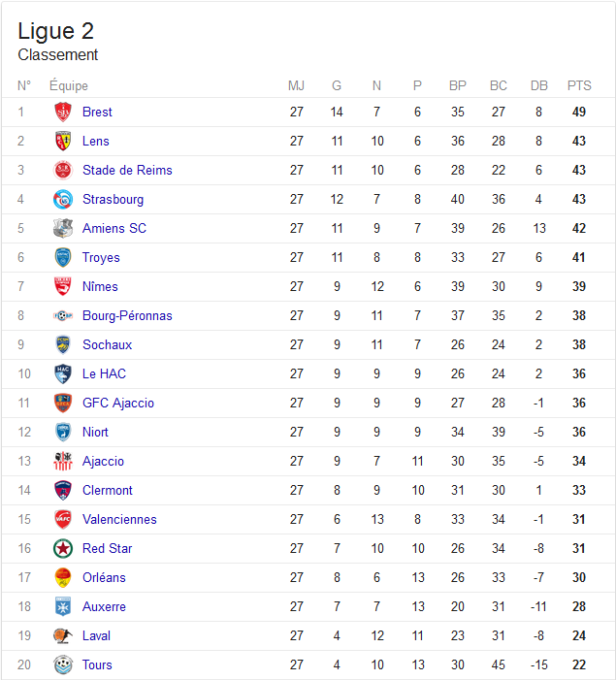Select the Strasbourg club badge

(x=63, y=199)
